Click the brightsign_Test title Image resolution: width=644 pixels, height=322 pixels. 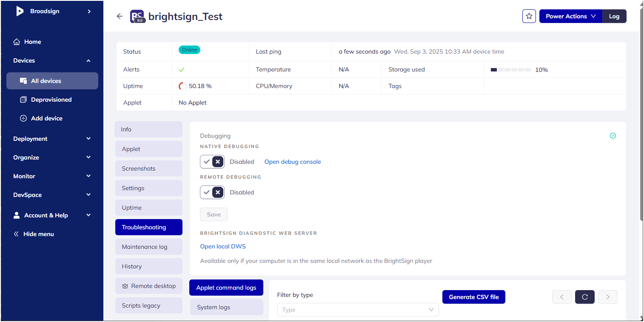click(x=185, y=16)
